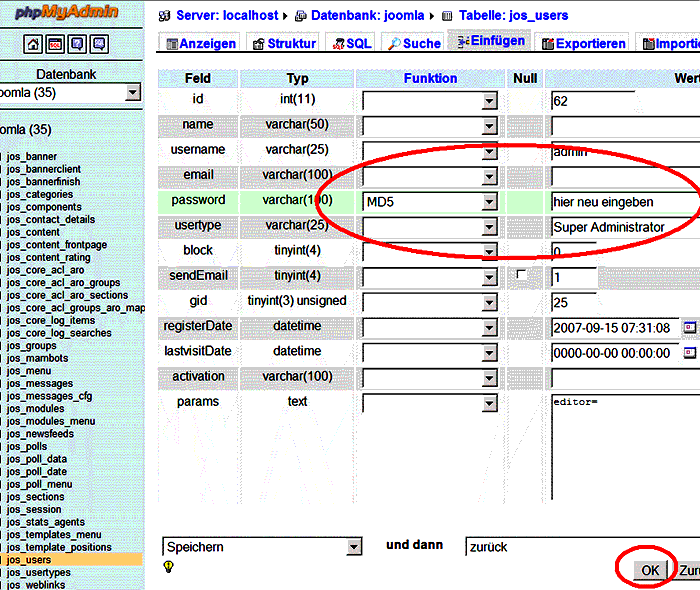
Task: Open Funktion dropdown for registerDate field
Action: click(x=430, y=328)
